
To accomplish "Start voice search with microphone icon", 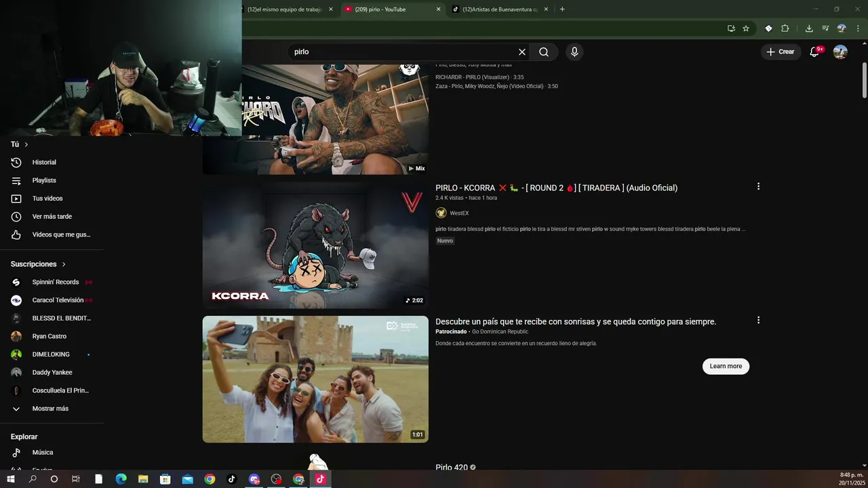I will [x=574, y=52].
